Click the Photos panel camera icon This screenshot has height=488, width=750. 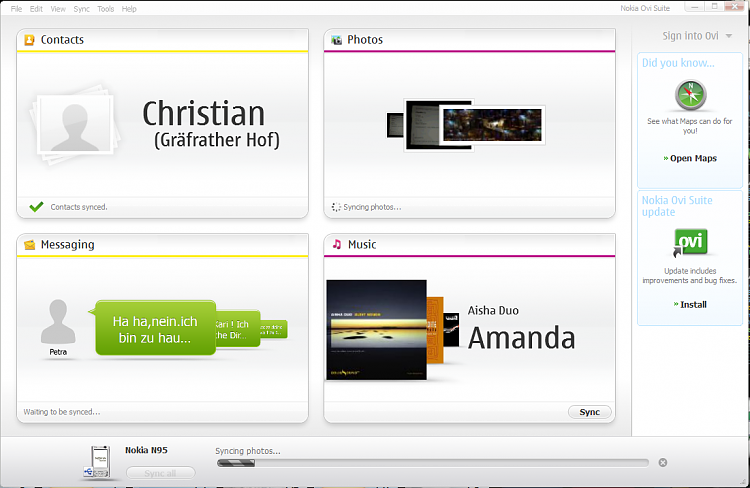click(337, 40)
